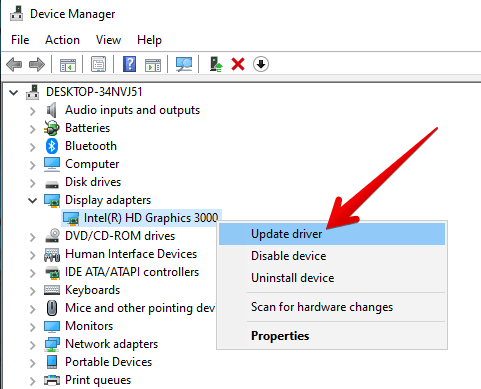Click the Portable Devices icon
This screenshot has width=481, height=389.
pyautogui.click(x=52, y=362)
